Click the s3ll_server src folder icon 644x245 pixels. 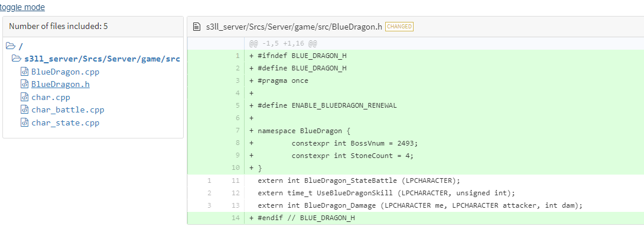(x=17, y=59)
